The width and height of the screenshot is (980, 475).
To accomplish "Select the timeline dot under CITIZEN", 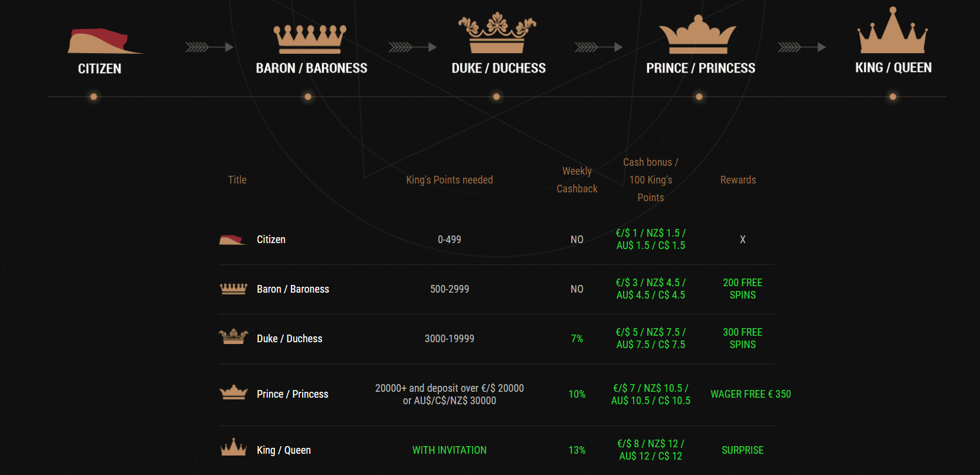I will (93, 96).
